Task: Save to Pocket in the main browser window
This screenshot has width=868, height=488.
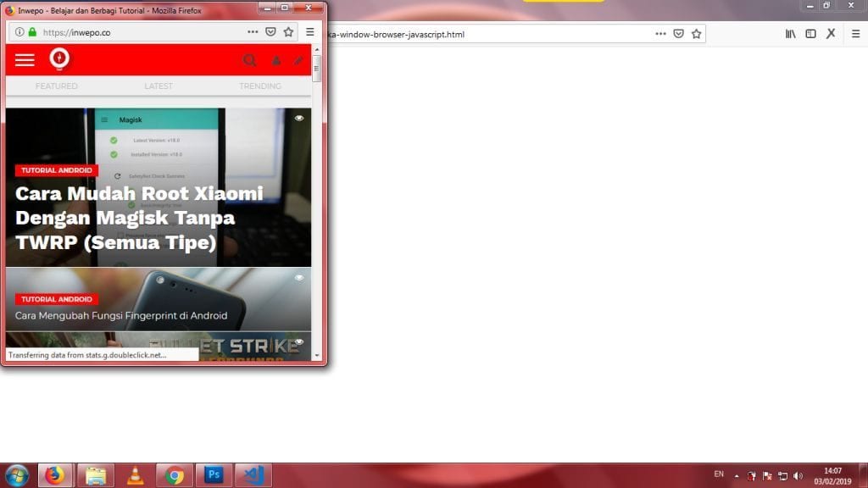Action: [678, 34]
